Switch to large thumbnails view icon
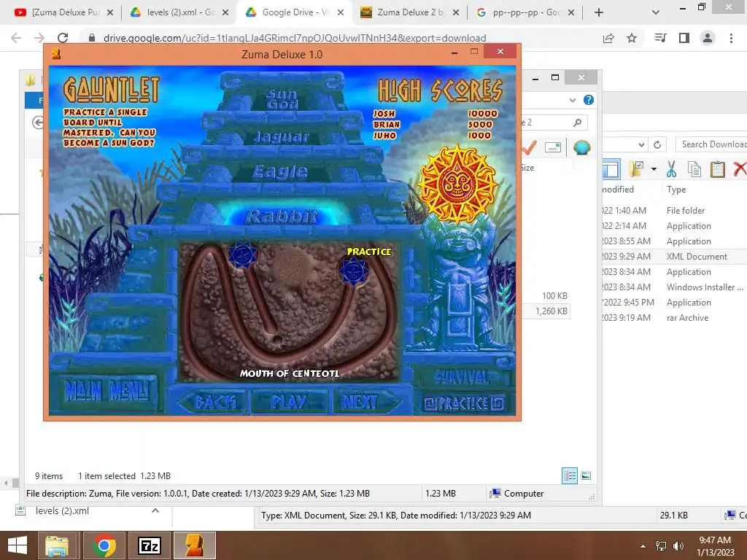The width and height of the screenshot is (747, 560). pos(586,475)
